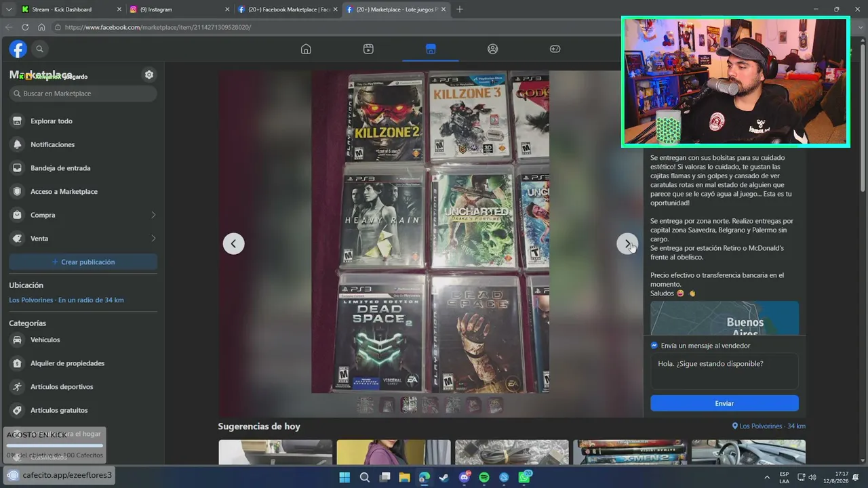Select the highlighted third photo thumbnail
The width and height of the screenshot is (868, 488).
pos(409,405)
